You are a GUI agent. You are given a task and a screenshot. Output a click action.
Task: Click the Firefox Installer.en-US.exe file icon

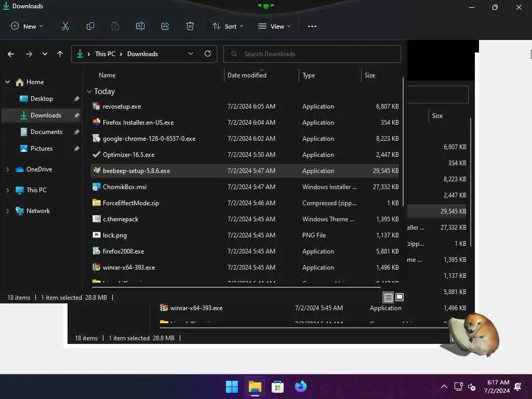pyautogui.click(x=96, y=122)
